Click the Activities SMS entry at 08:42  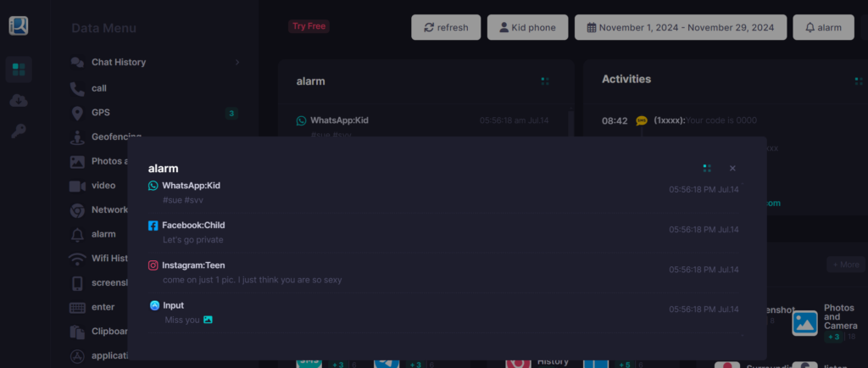[679, 120]
